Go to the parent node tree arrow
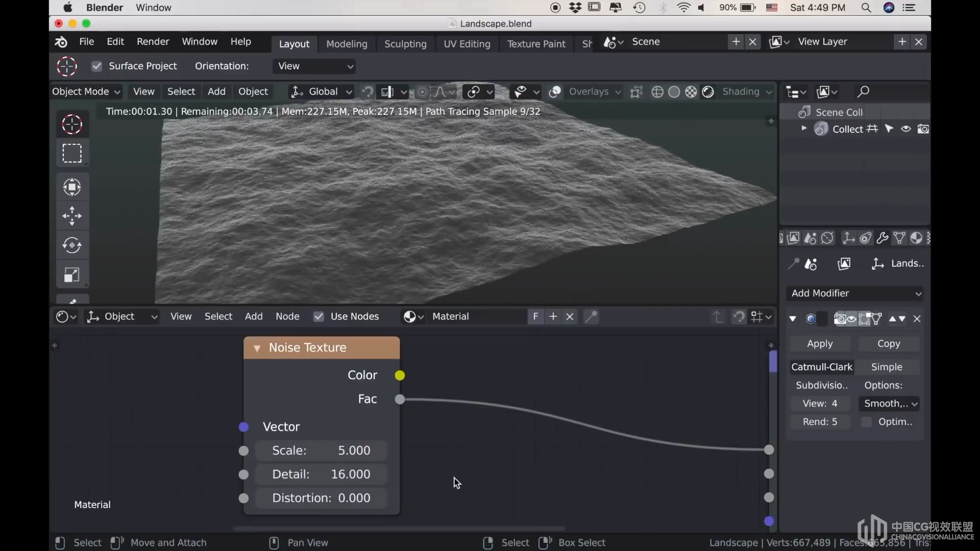This screenshot has width=980, height=551. [x=718, y=317]
